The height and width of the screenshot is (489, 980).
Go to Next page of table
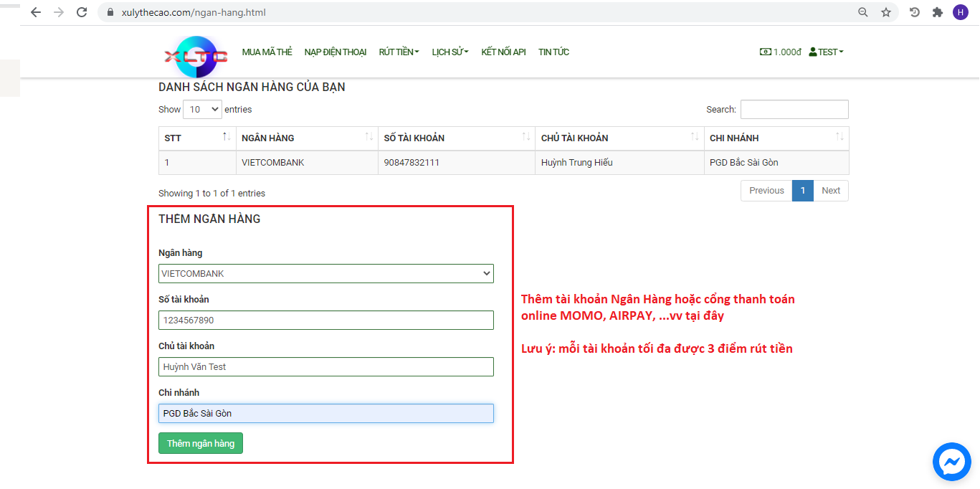pos(831,191)
